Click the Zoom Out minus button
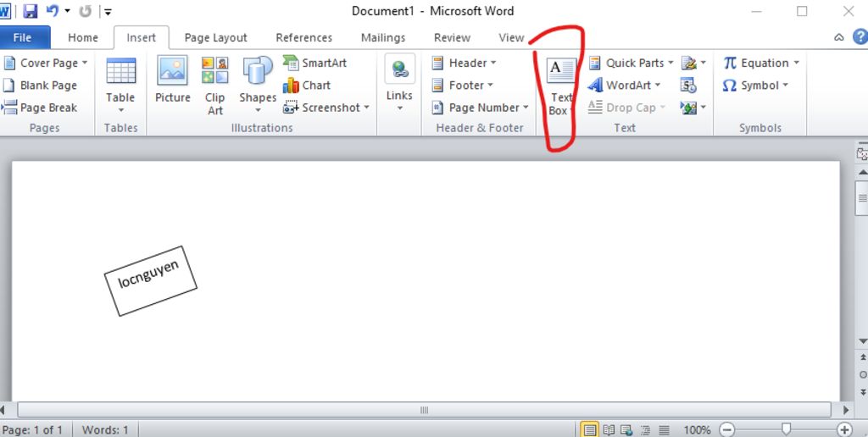The width and height of the screenshot is (868, 437). pyautogui.click(x=726, y=430)
